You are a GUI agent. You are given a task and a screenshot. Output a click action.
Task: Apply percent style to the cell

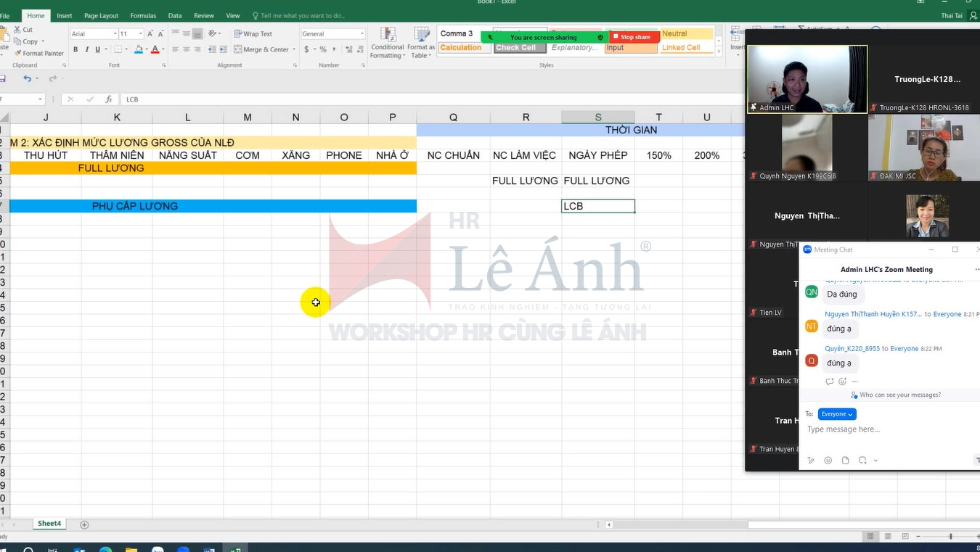coord(323,50)
